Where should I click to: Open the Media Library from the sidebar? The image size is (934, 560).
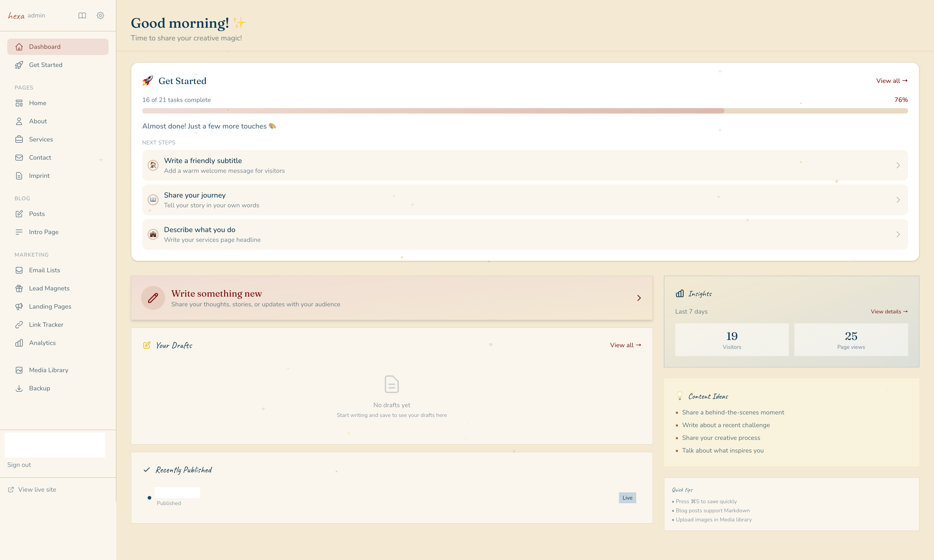(x=49, y=370)
